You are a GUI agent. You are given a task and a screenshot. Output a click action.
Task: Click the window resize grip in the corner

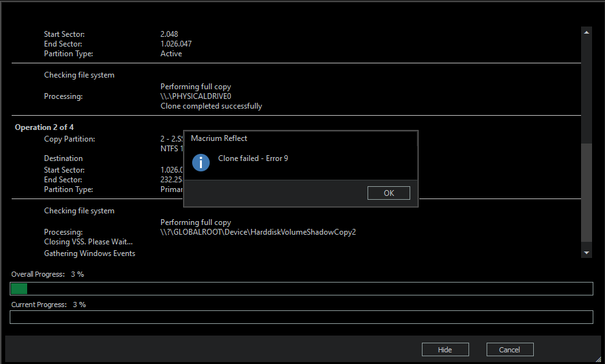[x=598, y=359]
